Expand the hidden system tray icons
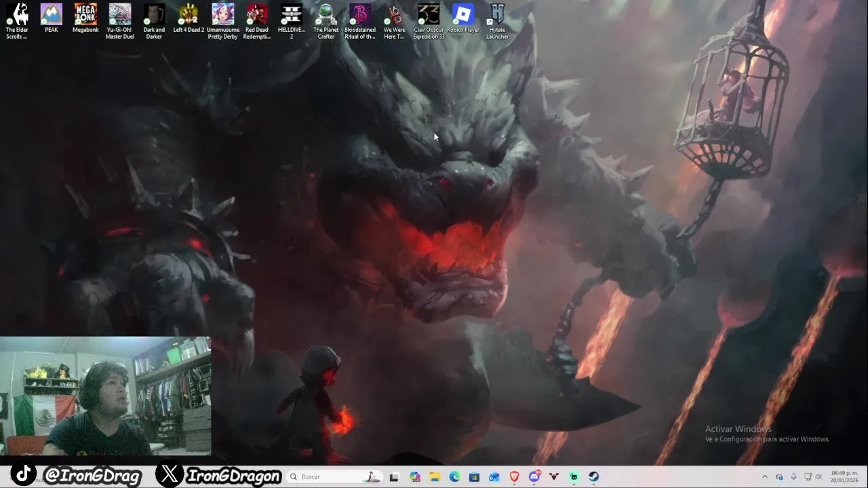The width and height of the screenshot is (868, 488). (x=765, y=476)
